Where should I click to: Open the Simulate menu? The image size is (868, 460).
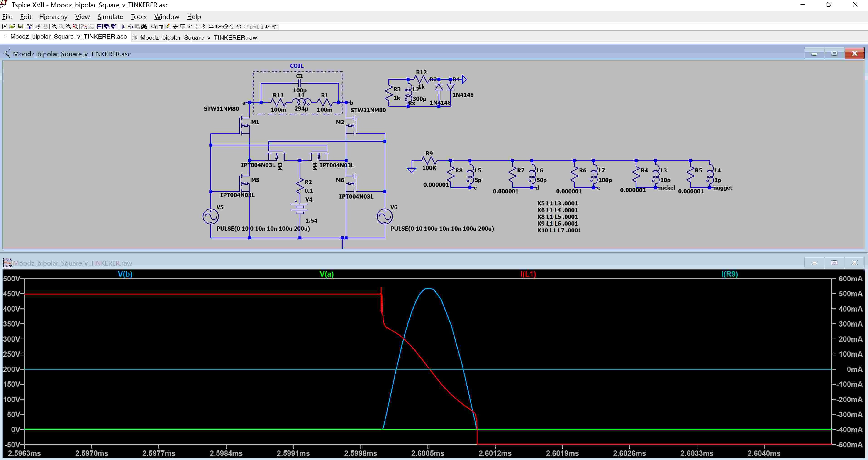[110, 17]
